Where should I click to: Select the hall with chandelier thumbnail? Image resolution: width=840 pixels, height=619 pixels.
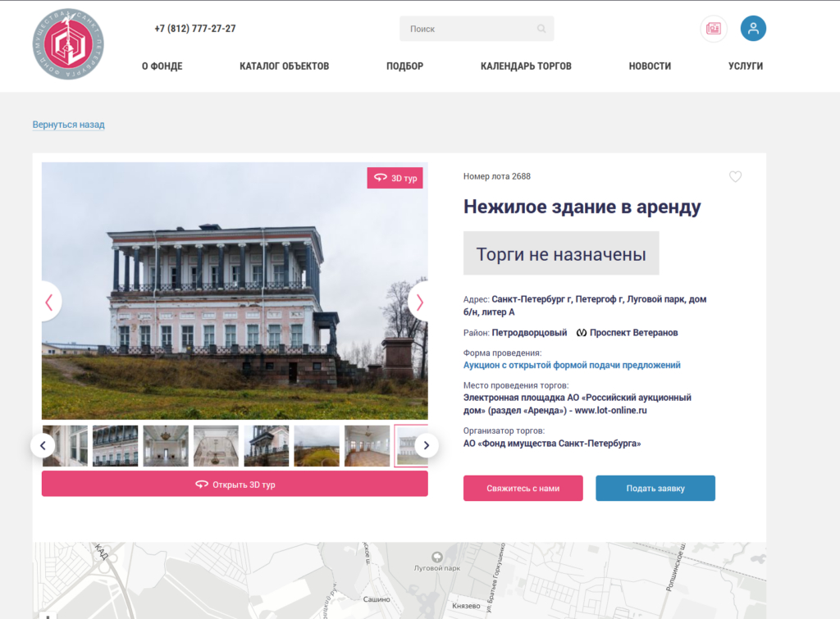tap(166, 445)
